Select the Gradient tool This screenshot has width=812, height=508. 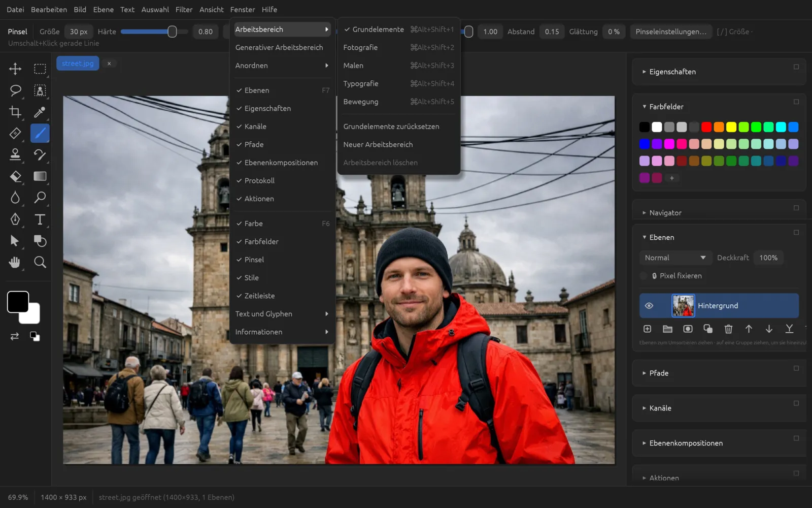point(40,176)
